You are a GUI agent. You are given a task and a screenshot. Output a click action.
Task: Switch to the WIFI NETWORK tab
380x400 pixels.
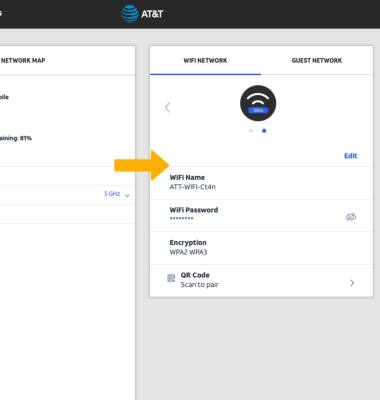point(205,61)
